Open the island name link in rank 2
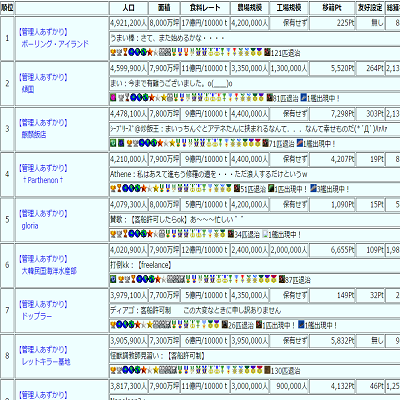 pyautogui.click(x=28, y=89)
